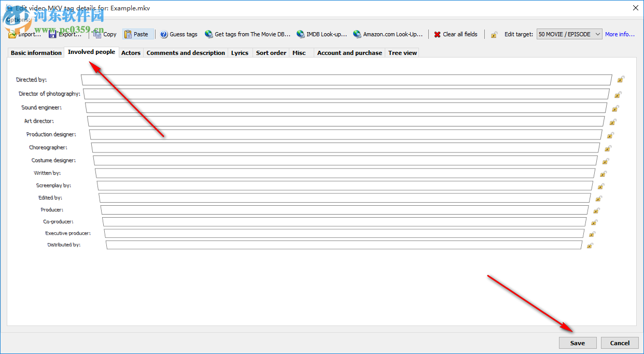Toggle lock icon for Director of photography

tap(618, 94)
